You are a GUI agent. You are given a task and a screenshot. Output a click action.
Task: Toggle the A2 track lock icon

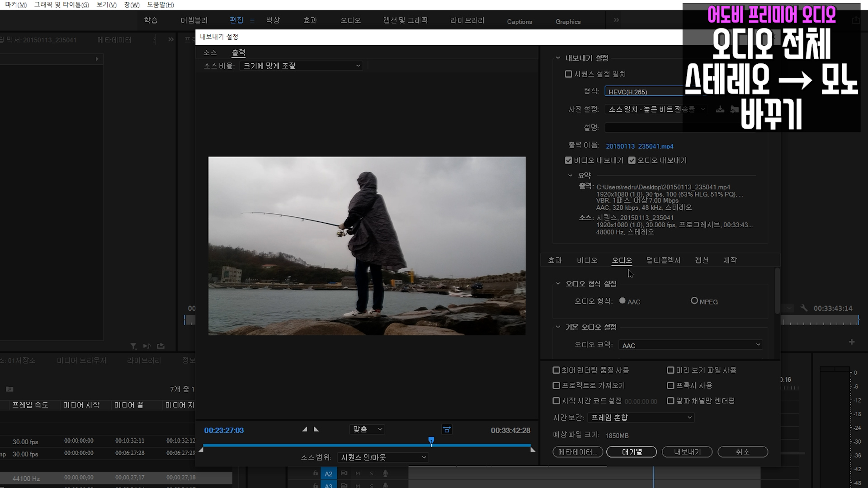316,474
